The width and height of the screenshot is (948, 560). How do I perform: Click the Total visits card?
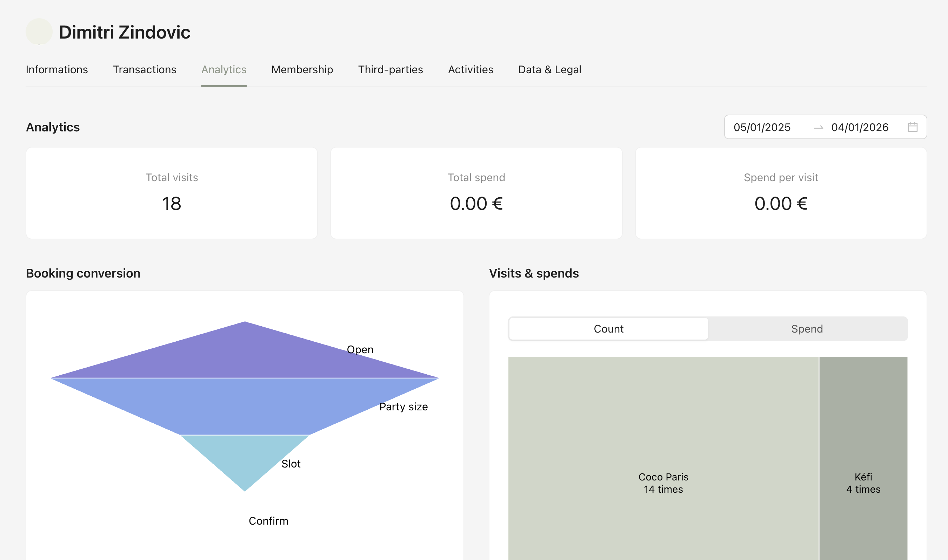pyautogui.click(x=172, y=193)
